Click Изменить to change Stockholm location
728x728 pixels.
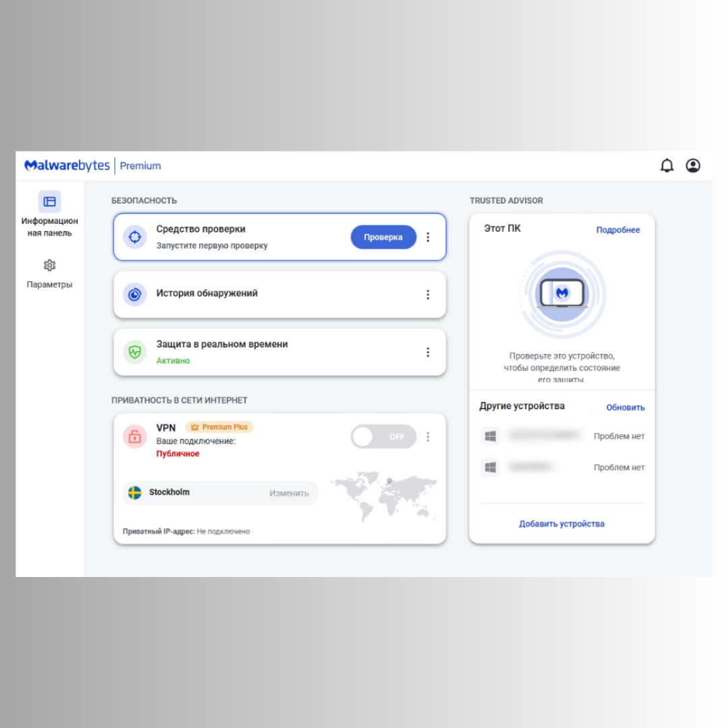pos(289,493)
